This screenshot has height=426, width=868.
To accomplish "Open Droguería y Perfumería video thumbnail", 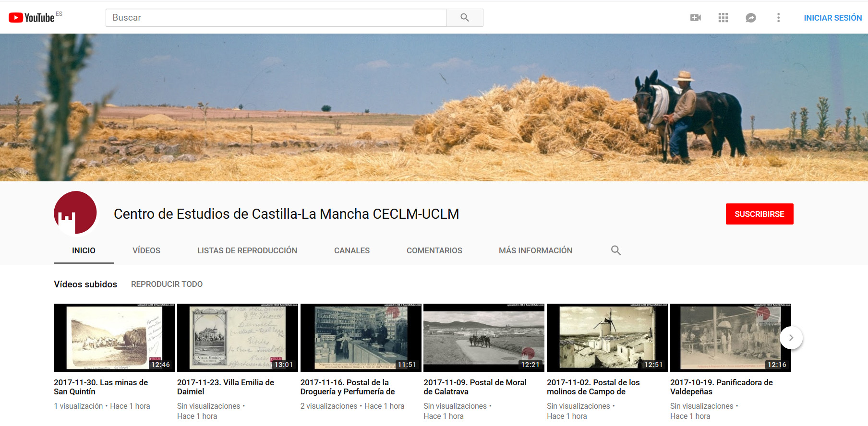I will (361, 338).
